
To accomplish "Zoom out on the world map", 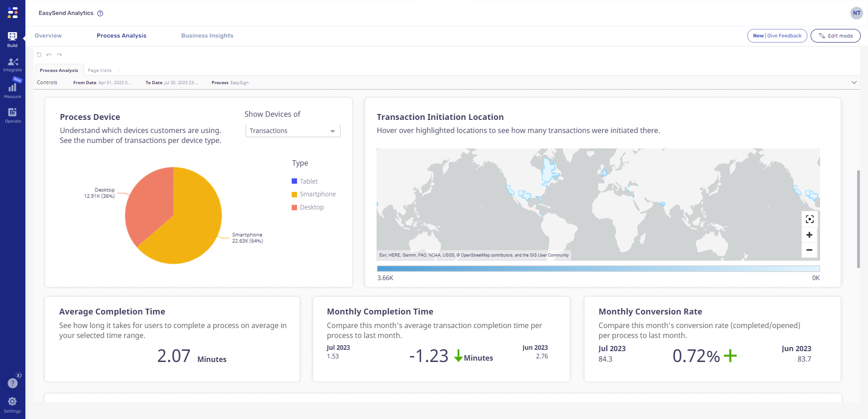I will click(809, 250).
